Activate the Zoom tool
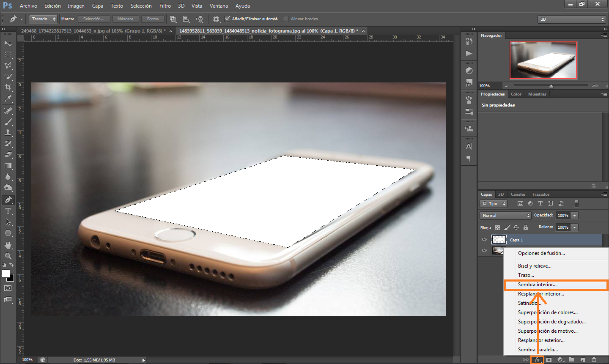609x364 pixels. 8,256
